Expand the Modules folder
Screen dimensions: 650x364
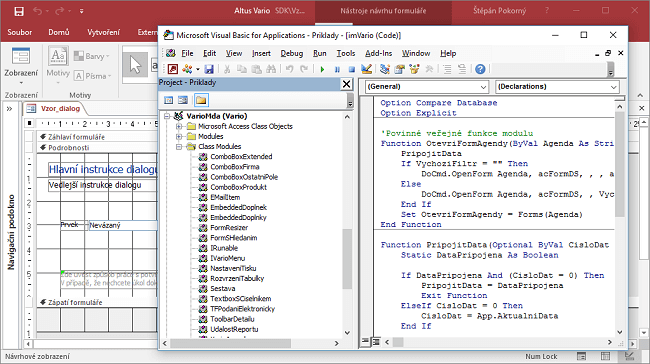click(x=179, y=136)
